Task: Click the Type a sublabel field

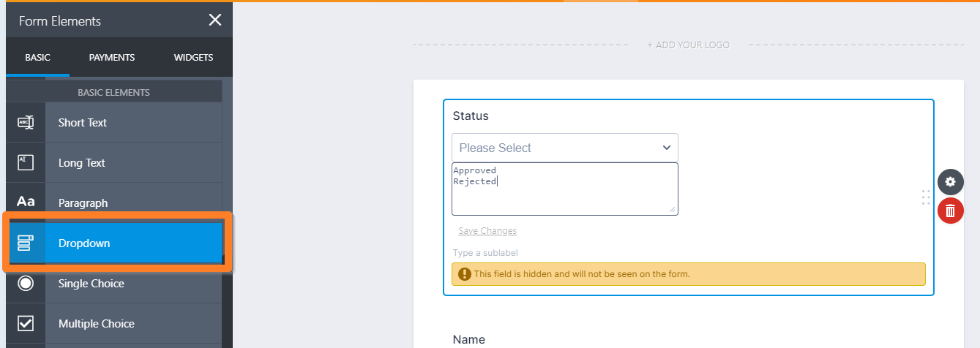Action: click(x=486, y=253)
